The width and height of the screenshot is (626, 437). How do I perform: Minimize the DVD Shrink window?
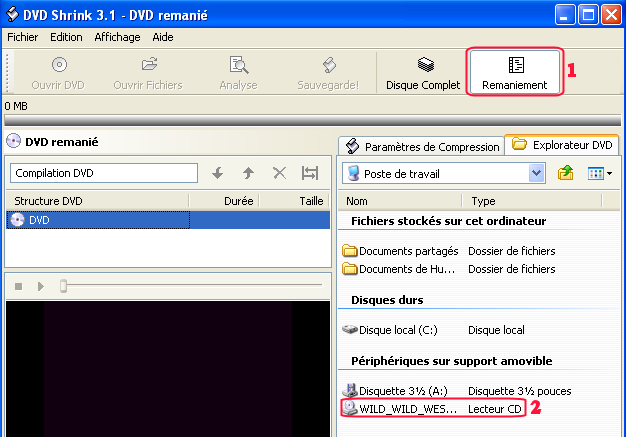pos(565,15)
